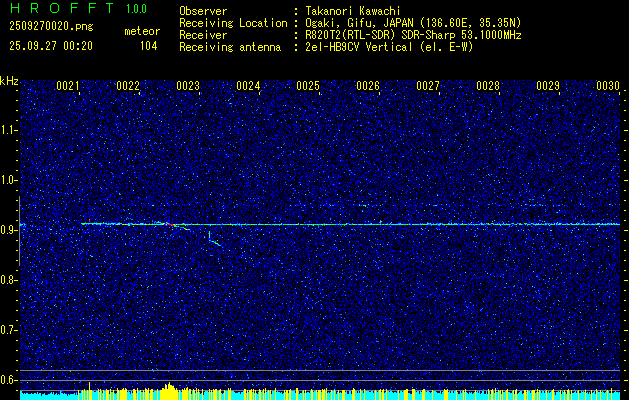
Task: Click the tallest yellow peak in signal strength graph
Action: [170, 391]
